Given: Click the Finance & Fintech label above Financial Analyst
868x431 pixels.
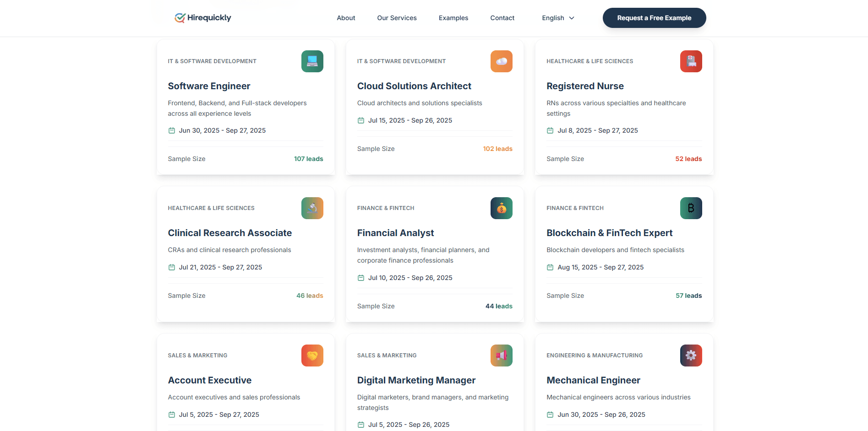Looking at the screenshot, I should pyautogui.click(x=386, y=208).
